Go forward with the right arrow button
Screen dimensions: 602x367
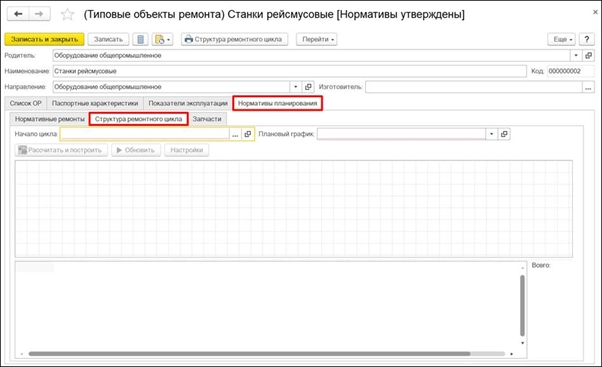coord(39,14)
